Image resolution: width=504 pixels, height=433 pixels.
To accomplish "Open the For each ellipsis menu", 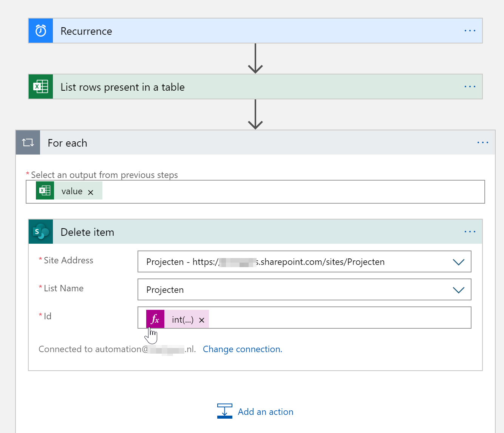I will 483,142.
